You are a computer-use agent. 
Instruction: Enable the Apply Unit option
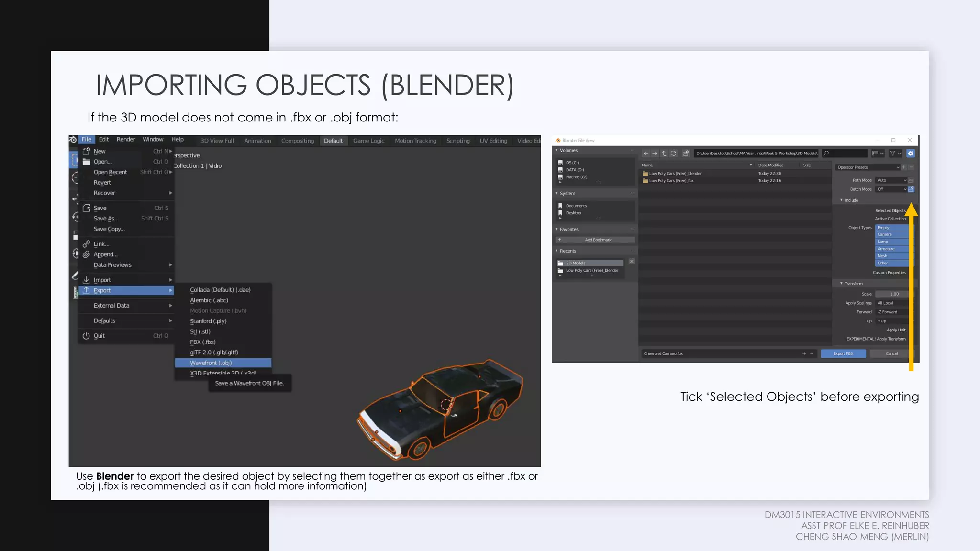pos(896,330)
